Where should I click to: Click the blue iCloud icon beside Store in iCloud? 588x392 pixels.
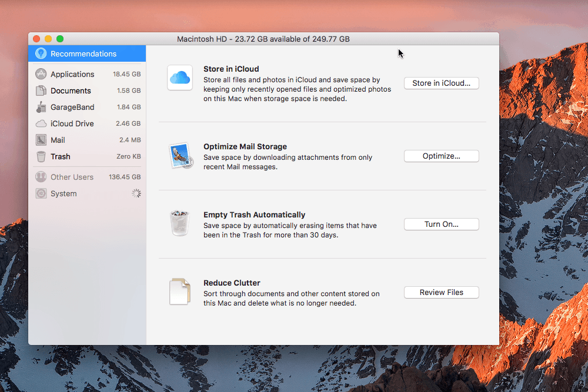click(180, 78)
